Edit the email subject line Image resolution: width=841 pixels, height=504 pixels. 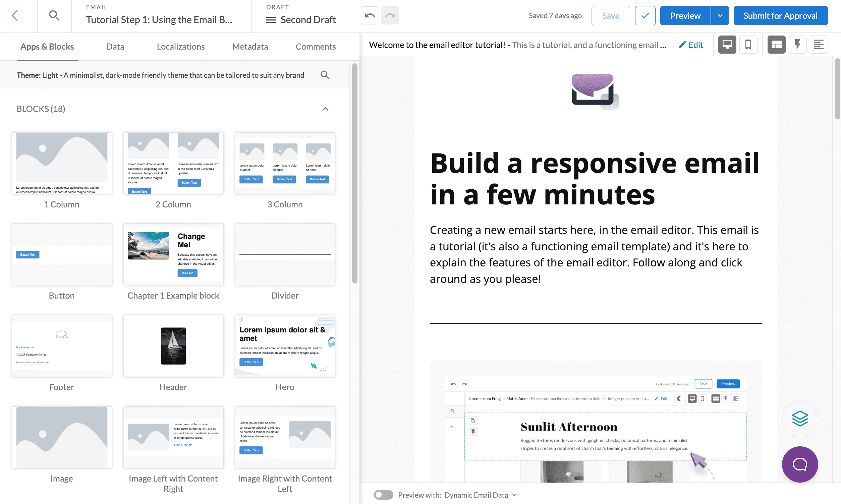coord(691,45)
